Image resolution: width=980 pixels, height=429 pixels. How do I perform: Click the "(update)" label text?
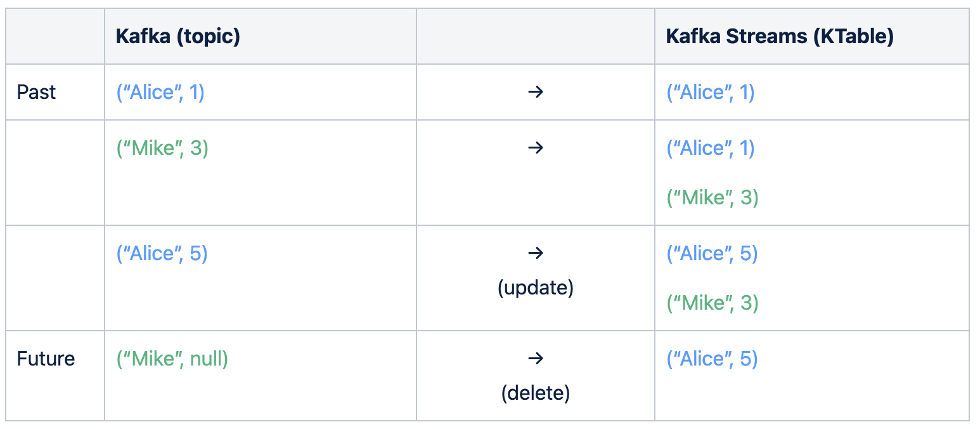pos(536,287)
